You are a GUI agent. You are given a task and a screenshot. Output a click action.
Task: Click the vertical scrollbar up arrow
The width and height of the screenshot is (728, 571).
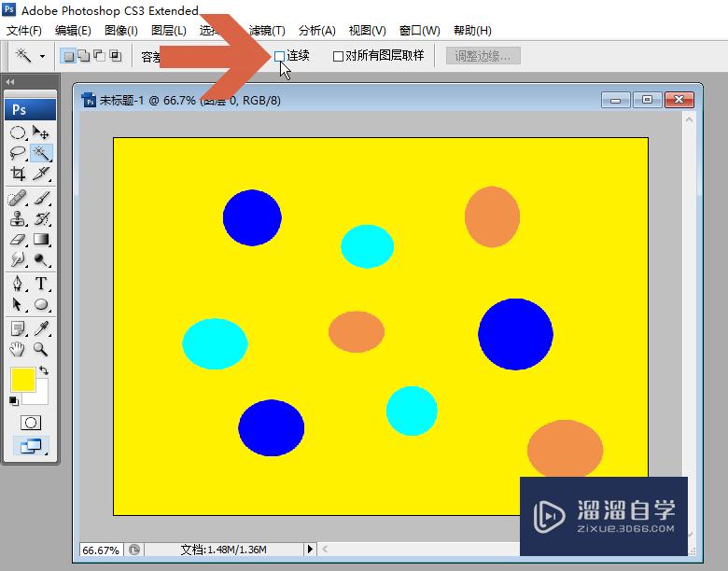[689, 119]
